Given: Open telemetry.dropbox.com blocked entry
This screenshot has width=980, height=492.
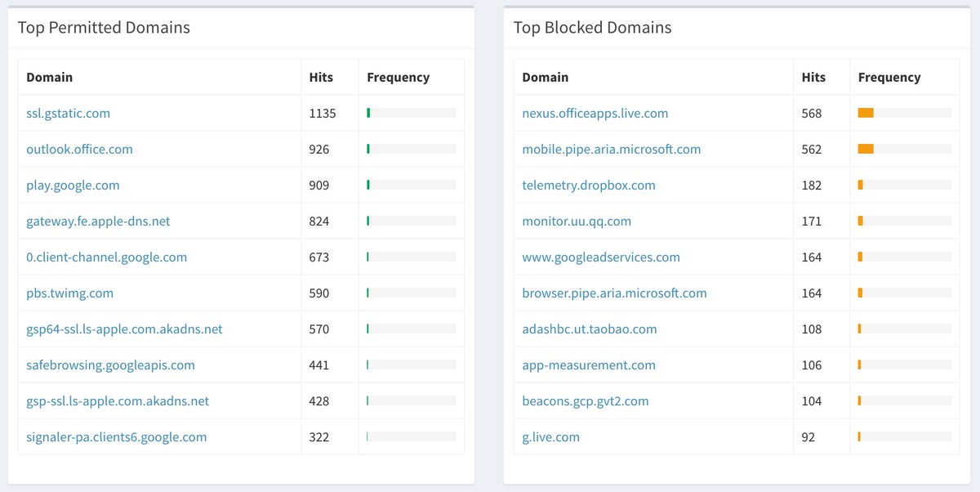Looking at the screenshot, I should [588, 186].
